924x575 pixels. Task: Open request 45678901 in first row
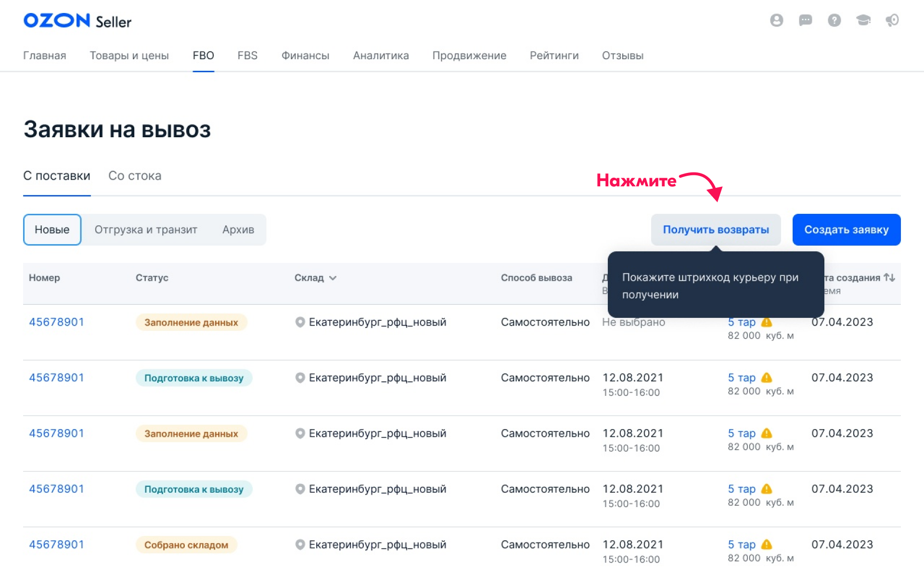click(x=56, y=322)
